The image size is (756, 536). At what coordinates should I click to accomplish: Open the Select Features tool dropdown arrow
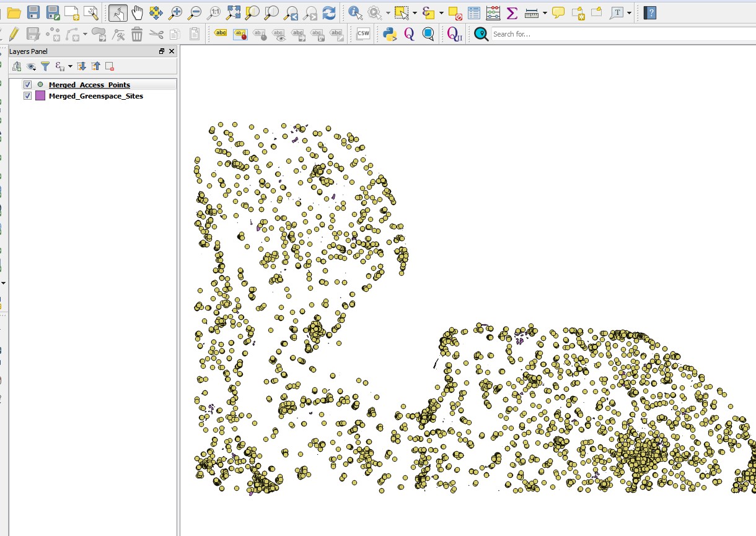414,12
